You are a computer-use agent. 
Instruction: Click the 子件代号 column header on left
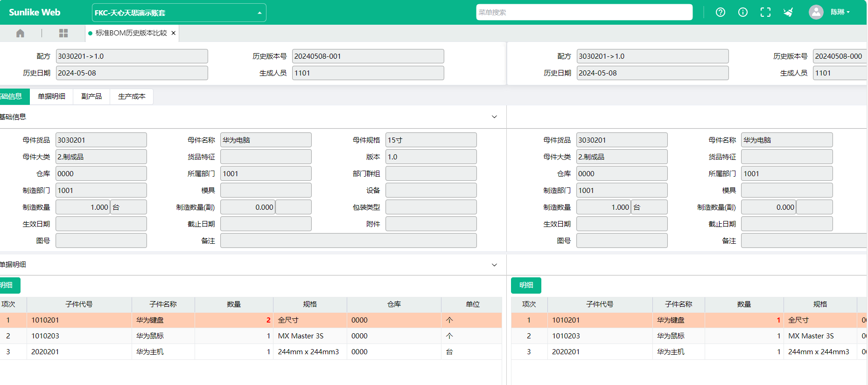79,304
